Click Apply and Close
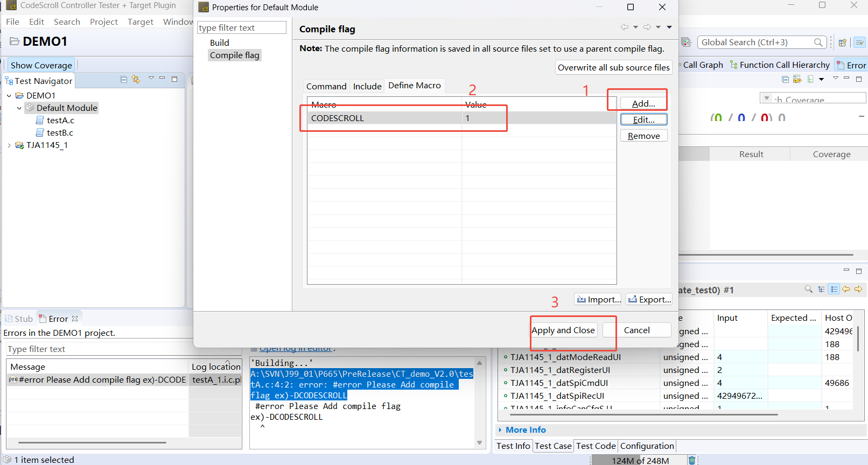 [x=563, y=330]
